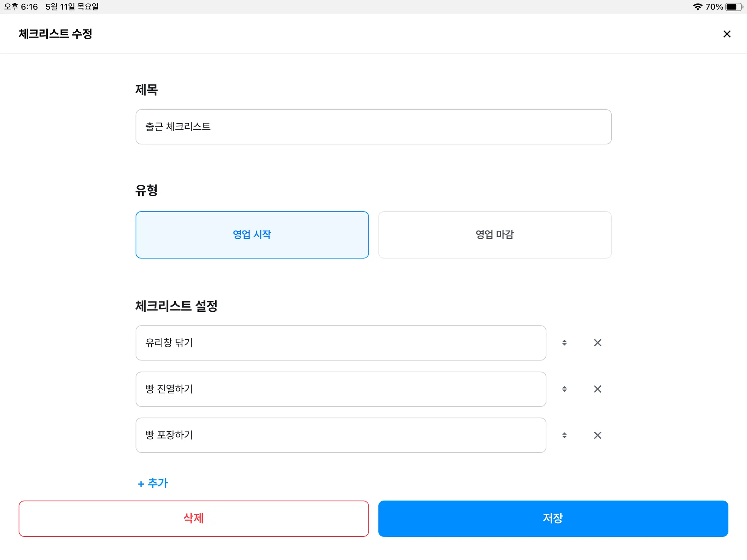Tap the battery indicator in status bar

734,7
